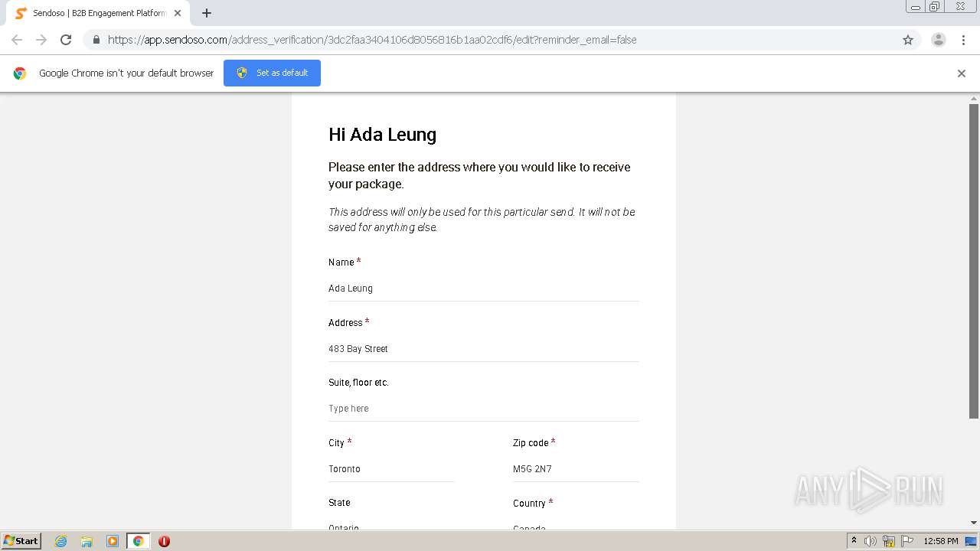Click the page vertical scrollbar
980x551 pixels.
[974, 261]
